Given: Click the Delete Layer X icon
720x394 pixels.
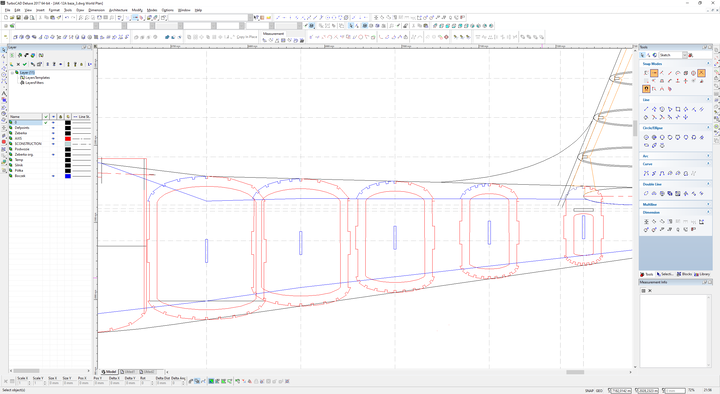Looking at the screenshot, I should pos(18,64).
